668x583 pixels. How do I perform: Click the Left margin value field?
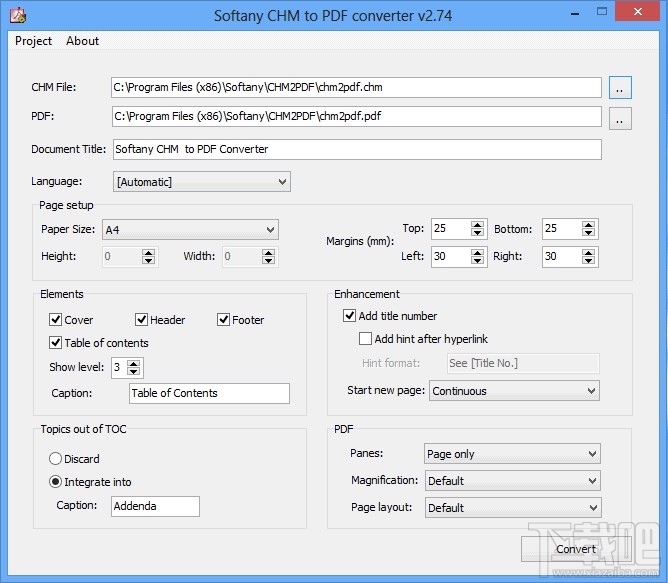[x=451, y=257]
